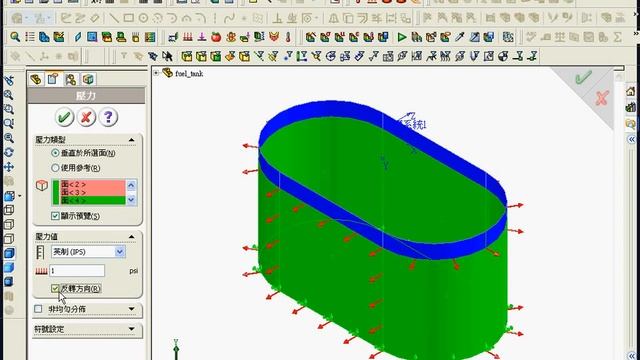Click the home icon in the right task pane
The image size is (640, 360).
click(x=631, y=91)
